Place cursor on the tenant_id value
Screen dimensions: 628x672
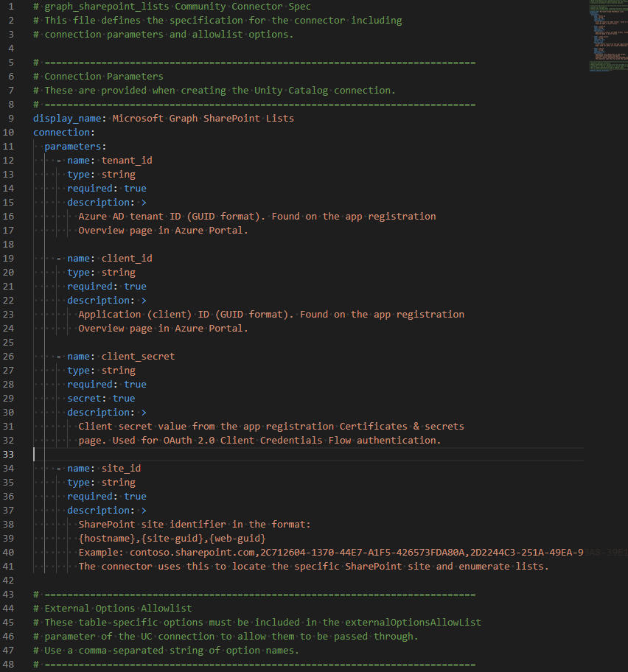127,161
